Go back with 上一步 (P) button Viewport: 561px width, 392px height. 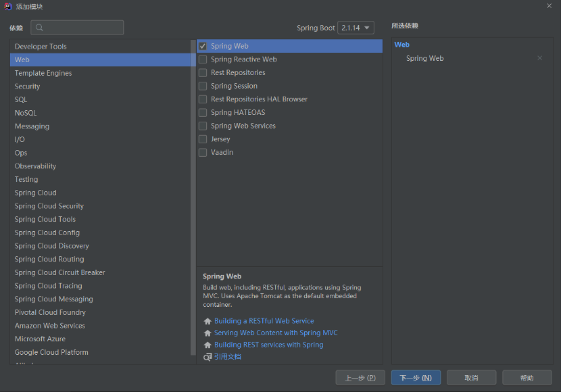click(x=360, y=378)
